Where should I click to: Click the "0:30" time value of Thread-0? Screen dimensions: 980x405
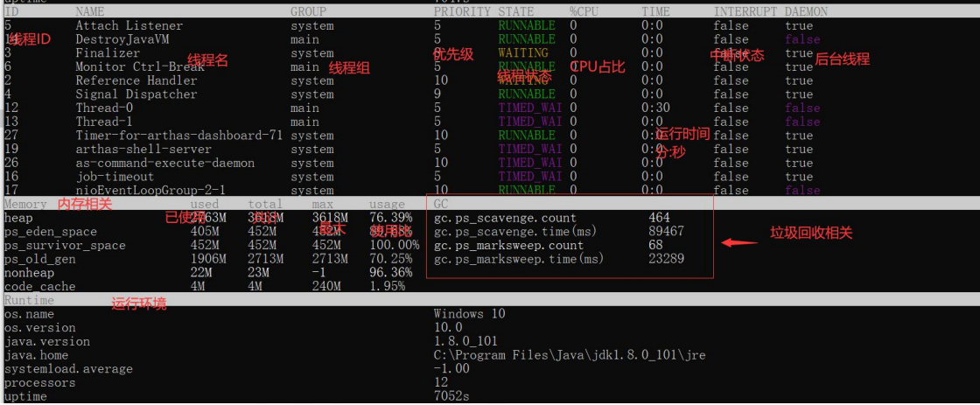point(655,108)
